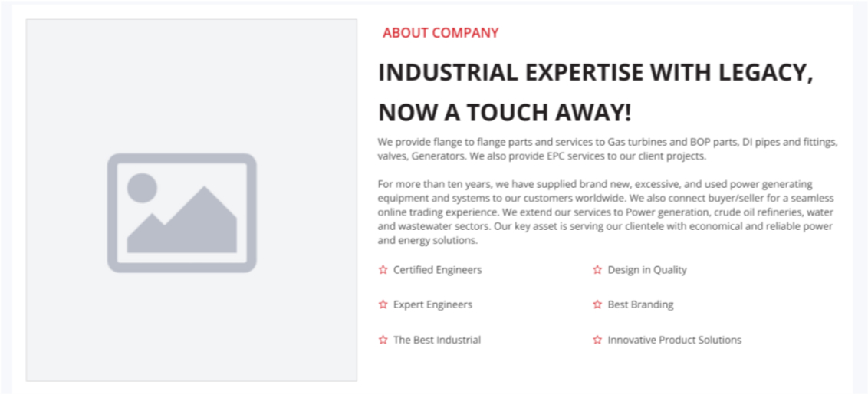This screenshot has width=868, height=395.
Task: Click the star beside Innovative Product Solutions
Action: [597, 340]
